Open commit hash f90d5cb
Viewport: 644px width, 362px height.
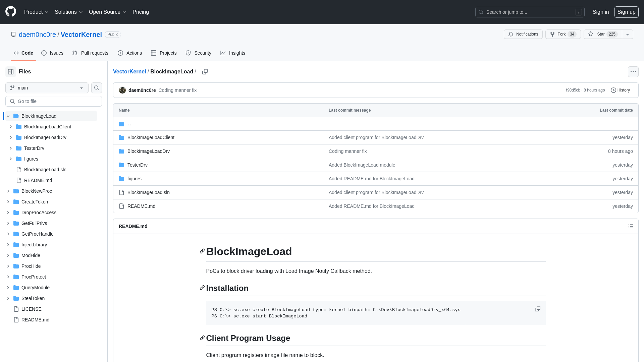[573, 90]
